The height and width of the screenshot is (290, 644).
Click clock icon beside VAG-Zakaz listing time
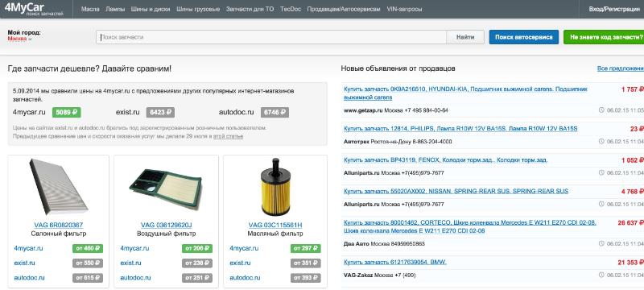[601, 275]
